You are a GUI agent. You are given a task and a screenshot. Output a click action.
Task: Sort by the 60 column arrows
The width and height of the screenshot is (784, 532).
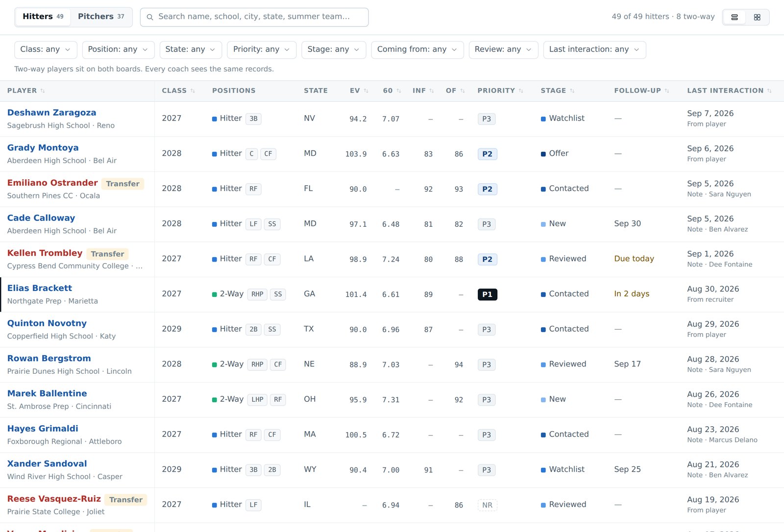pos(399,91)
